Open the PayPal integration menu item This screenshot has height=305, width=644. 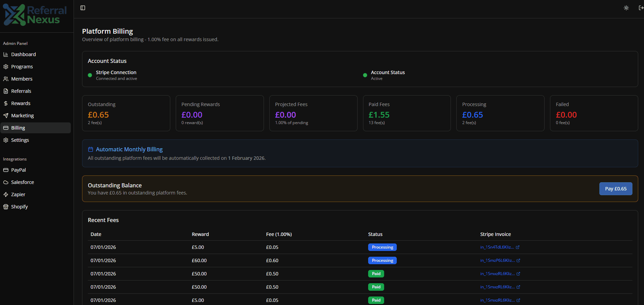point(35,170)
